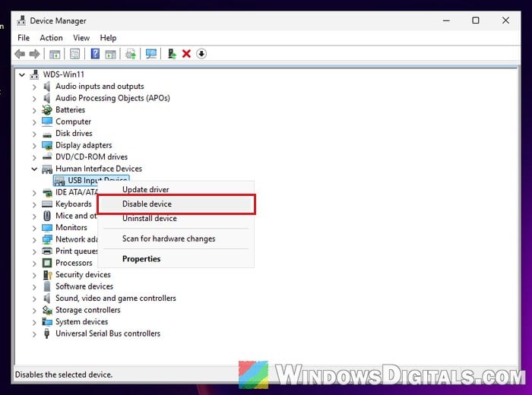Expand Audio inputs and outputs
The image size is (532, 395).
tap(34, 87)
